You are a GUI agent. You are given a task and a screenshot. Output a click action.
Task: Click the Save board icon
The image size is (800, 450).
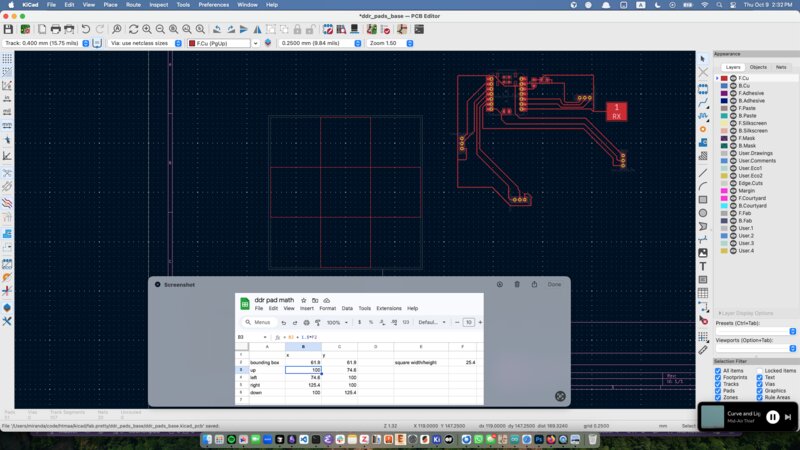tap(8, 30)
